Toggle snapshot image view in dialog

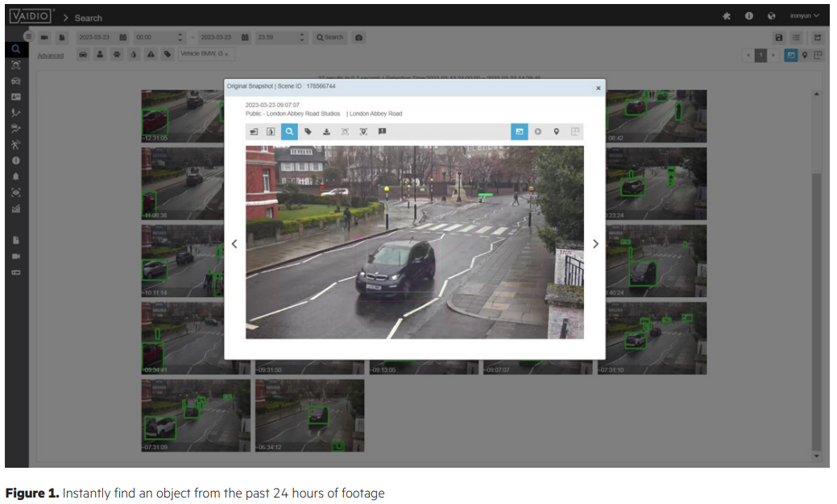(x=520, y=132)
